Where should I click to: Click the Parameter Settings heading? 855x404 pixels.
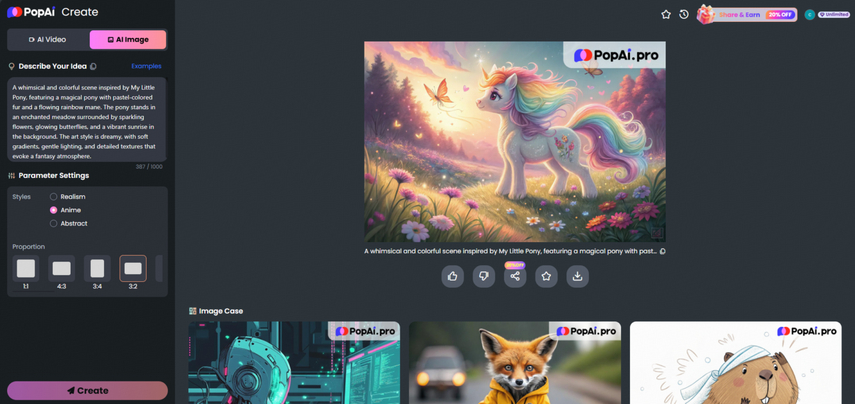[x=53, y=176]
